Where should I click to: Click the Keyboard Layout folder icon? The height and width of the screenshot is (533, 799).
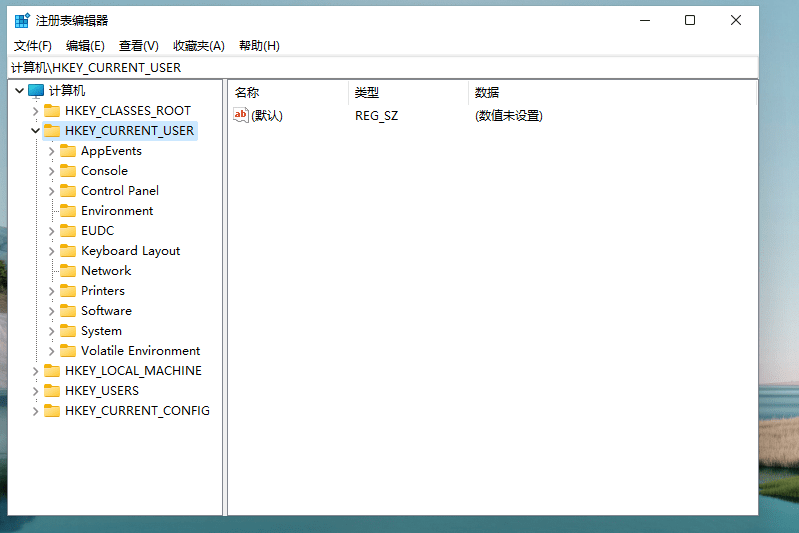[x=68, y=251]
